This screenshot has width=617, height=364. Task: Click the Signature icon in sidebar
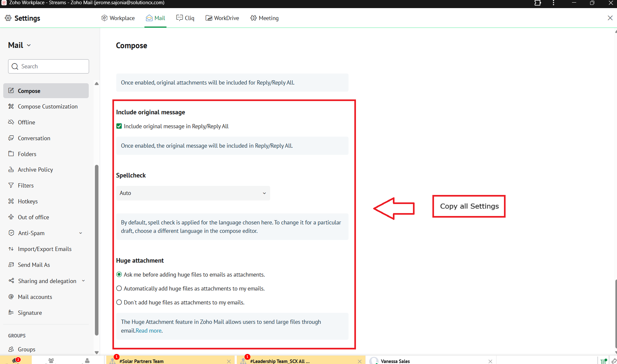pos(11,313)
